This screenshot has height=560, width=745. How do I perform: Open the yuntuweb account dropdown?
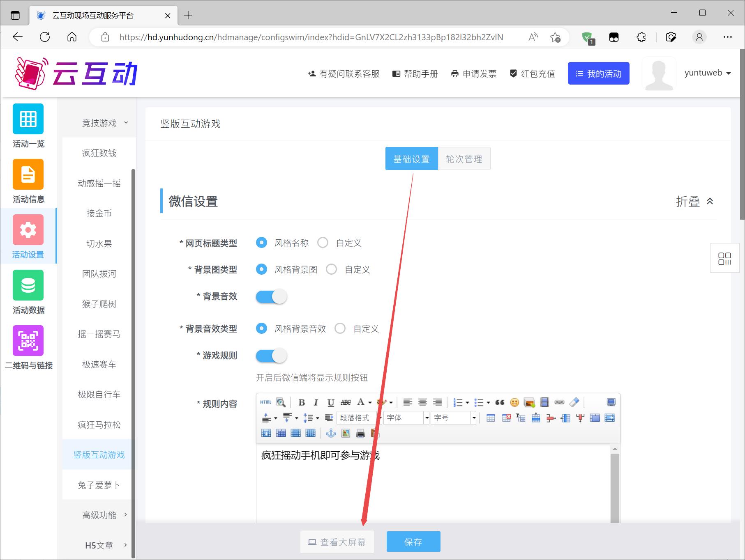tap(708, 73)
